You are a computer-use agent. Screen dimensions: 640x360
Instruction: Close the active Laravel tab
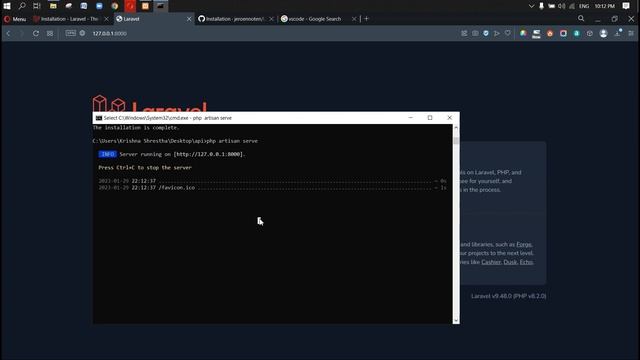189,19
